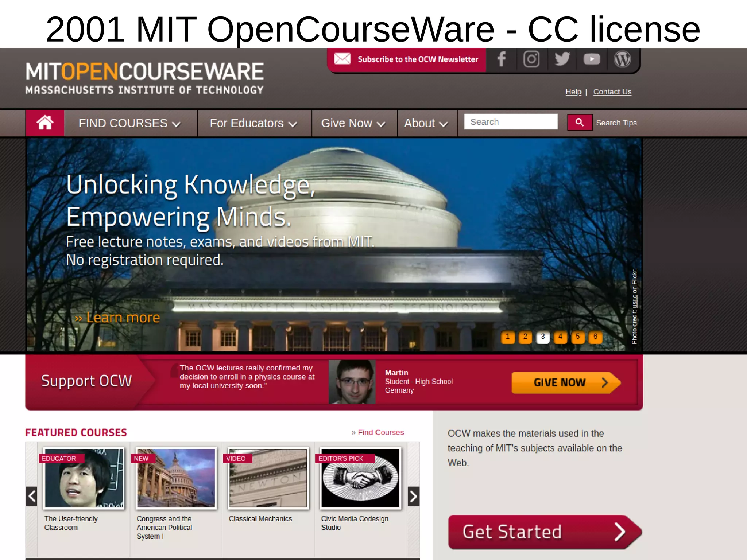Screen dimensions: 747x560
Task: Click inside the Search text field
Action: [x=511, y=122]
